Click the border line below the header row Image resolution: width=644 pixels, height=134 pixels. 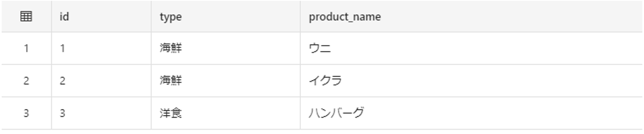click(322, 32)
